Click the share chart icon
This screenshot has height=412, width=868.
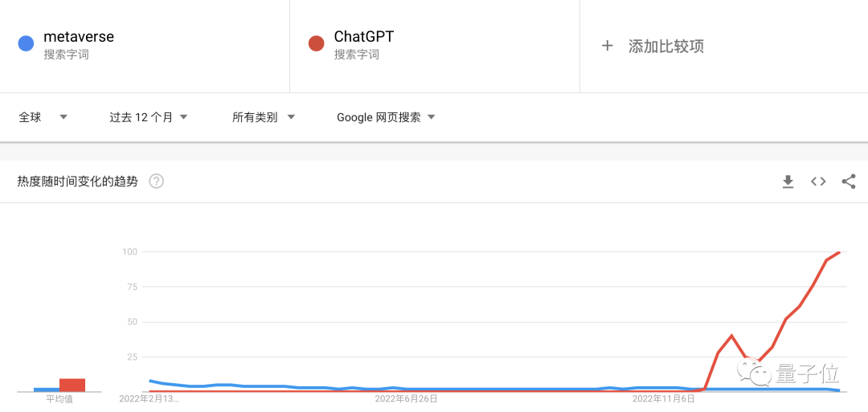coord(849,182)
